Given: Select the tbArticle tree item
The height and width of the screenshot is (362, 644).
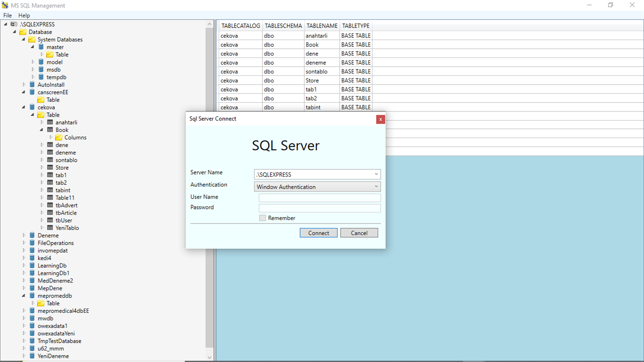Looking at the screenshot, I should coord(66,213).
